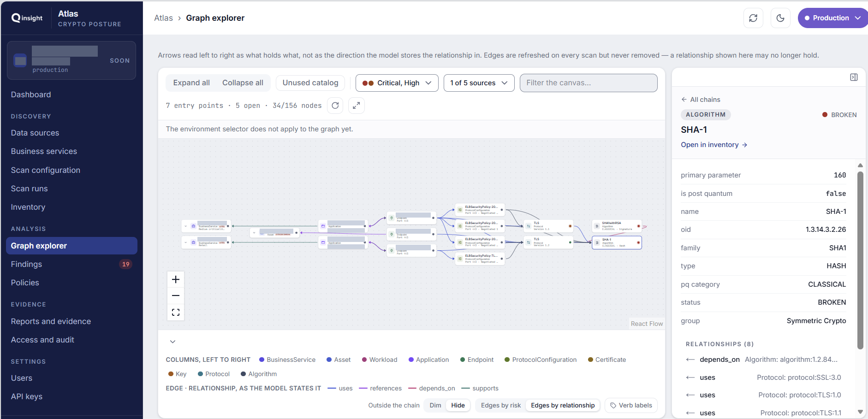Zoom out of the canvas with the minus button

tap(176, 295)
